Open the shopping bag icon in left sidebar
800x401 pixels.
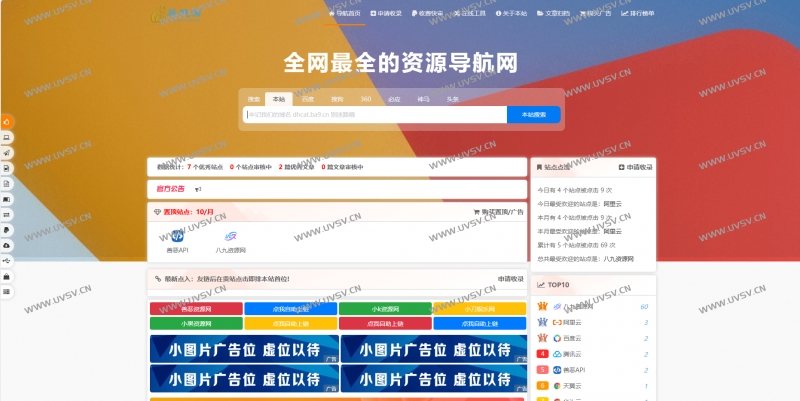[7, 277]
